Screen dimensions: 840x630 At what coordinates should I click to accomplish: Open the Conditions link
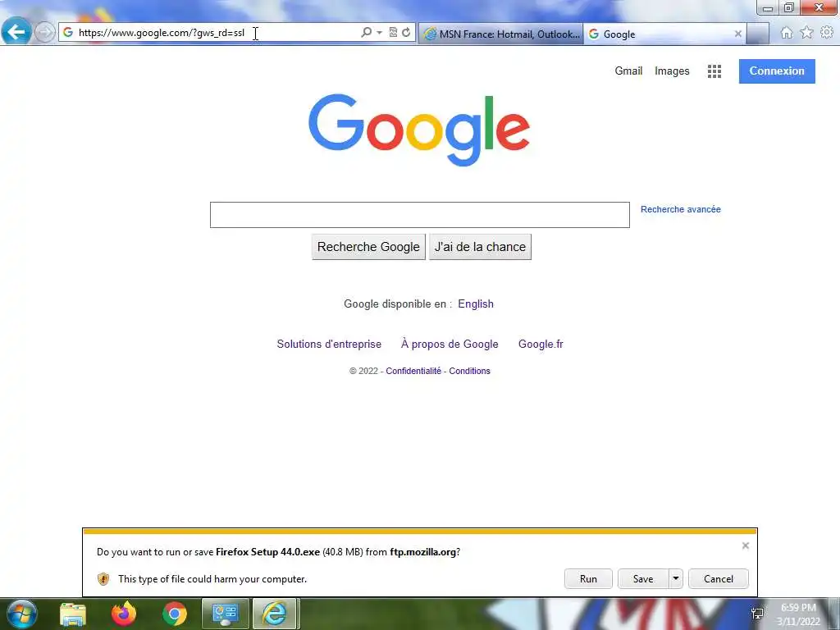[x=469, y=371]
